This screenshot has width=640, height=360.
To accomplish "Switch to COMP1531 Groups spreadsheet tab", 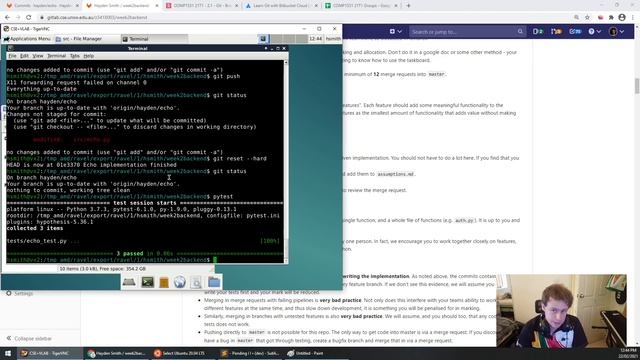I will tap(361, 6).
